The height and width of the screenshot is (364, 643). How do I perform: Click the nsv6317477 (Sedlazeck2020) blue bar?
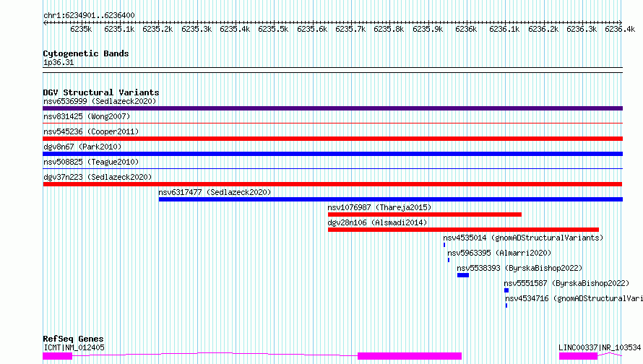pos(391,199)
